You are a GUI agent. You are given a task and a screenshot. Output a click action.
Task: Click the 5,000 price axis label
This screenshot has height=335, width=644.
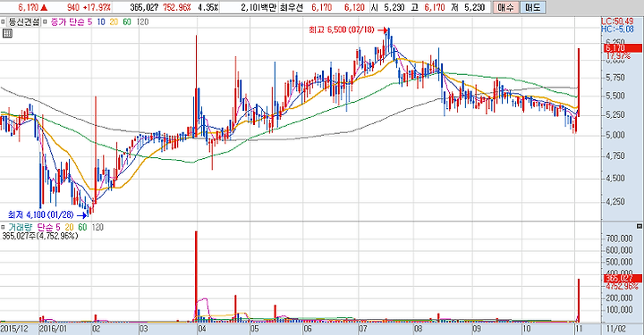click(615, 135)
